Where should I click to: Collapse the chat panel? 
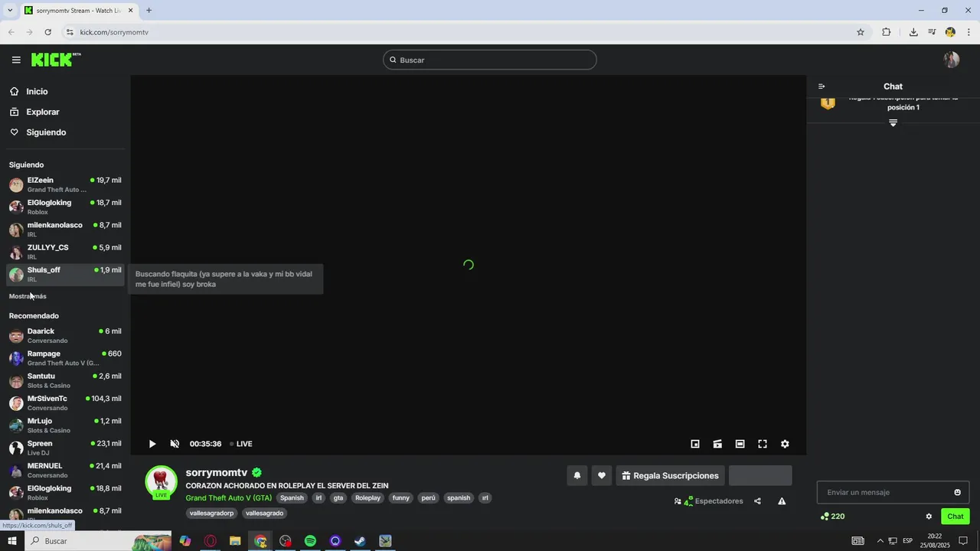[x=822, y=86]
